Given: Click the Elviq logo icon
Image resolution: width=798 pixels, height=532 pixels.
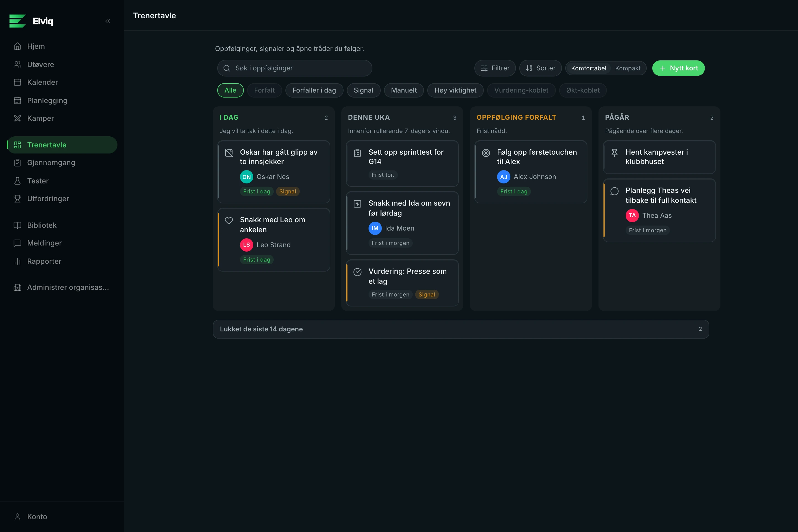Looking at the screenshot, I should point(18,21).
